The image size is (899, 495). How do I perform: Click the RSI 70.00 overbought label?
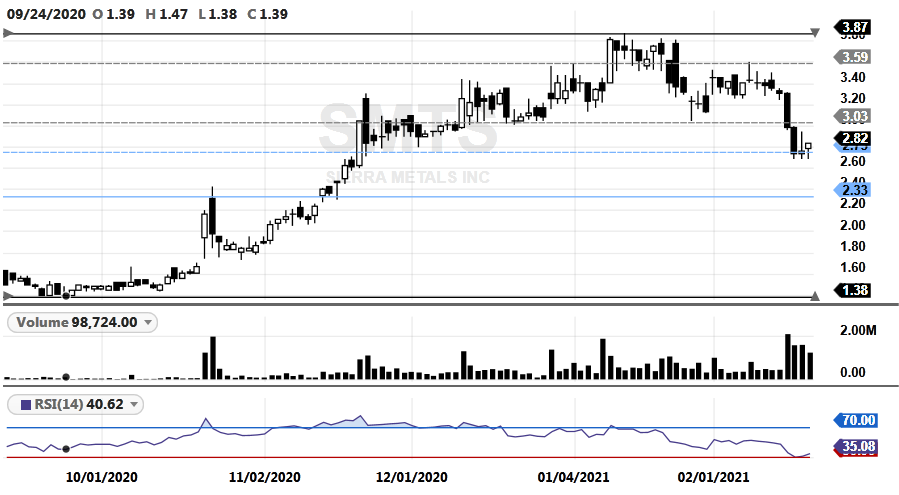click(855, 420)
